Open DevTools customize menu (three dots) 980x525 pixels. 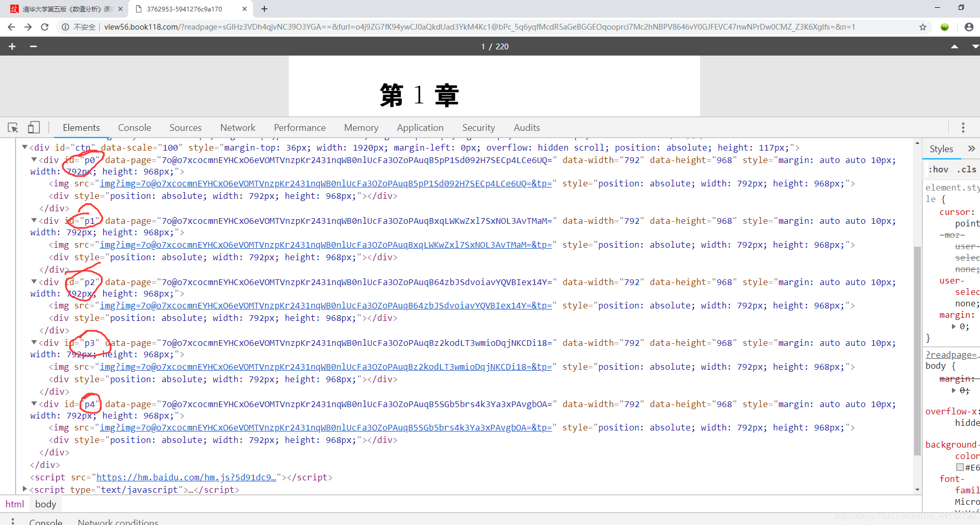coord(963,127)
